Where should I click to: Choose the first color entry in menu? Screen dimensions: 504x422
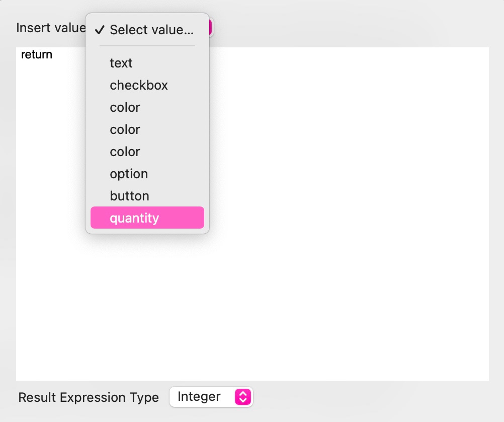click(x=125, y=107)
